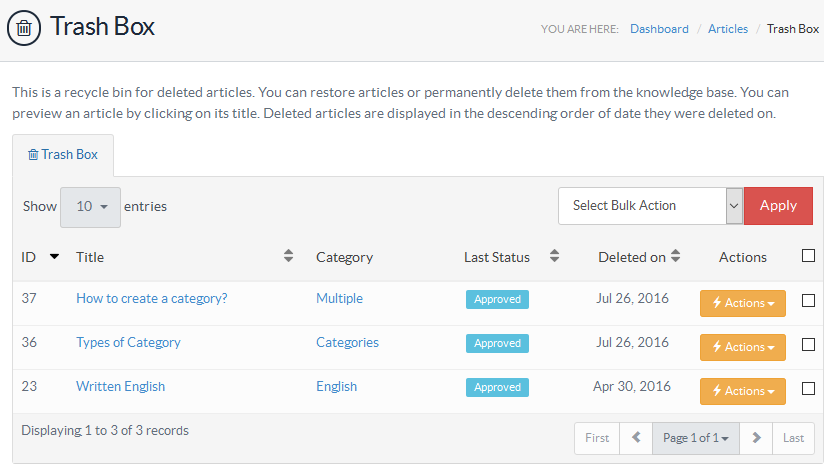Click the Approved badge for article 36
Viewport: 824px width, 464px height.
tap(497, 343)
